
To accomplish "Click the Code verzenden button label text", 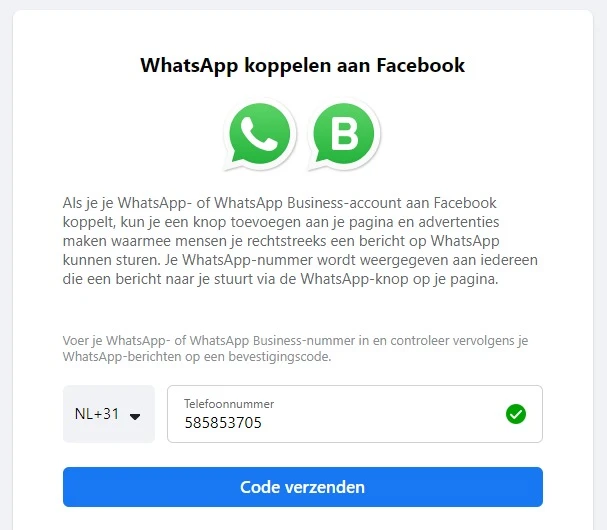I will (x=302, y=487).
